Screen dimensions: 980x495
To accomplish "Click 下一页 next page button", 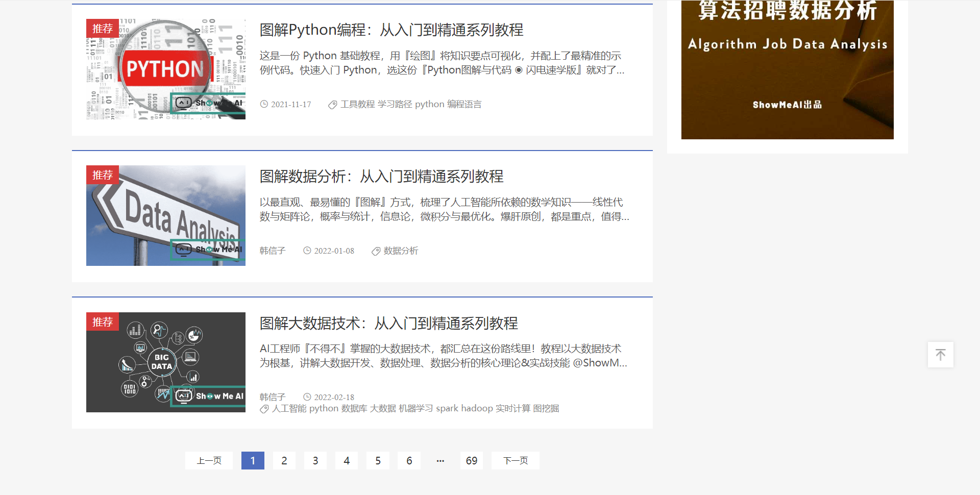I will 515,461.
